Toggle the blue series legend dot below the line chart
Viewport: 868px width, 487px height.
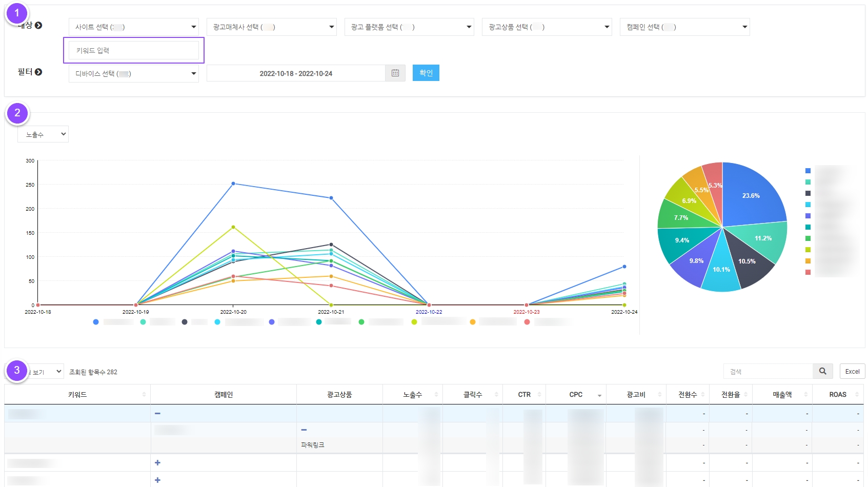[x=96, y=322]
